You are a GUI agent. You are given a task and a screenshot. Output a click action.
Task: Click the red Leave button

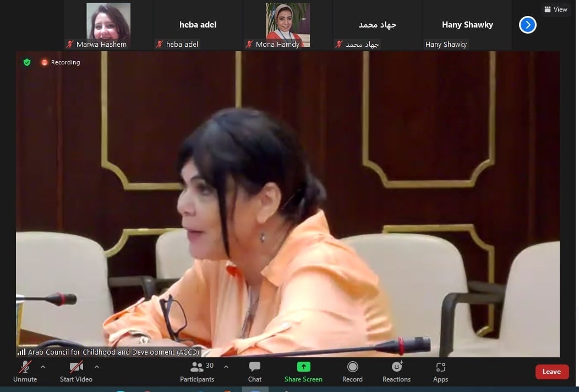(551, 372)
